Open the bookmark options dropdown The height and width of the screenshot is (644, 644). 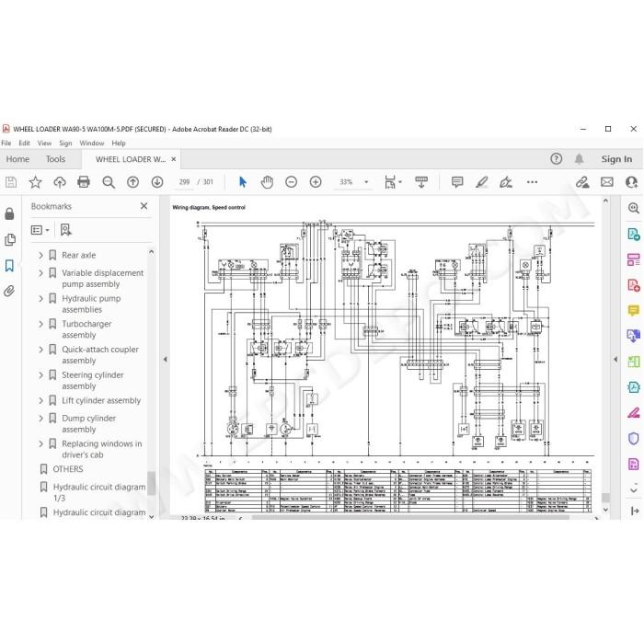(40, 230)
